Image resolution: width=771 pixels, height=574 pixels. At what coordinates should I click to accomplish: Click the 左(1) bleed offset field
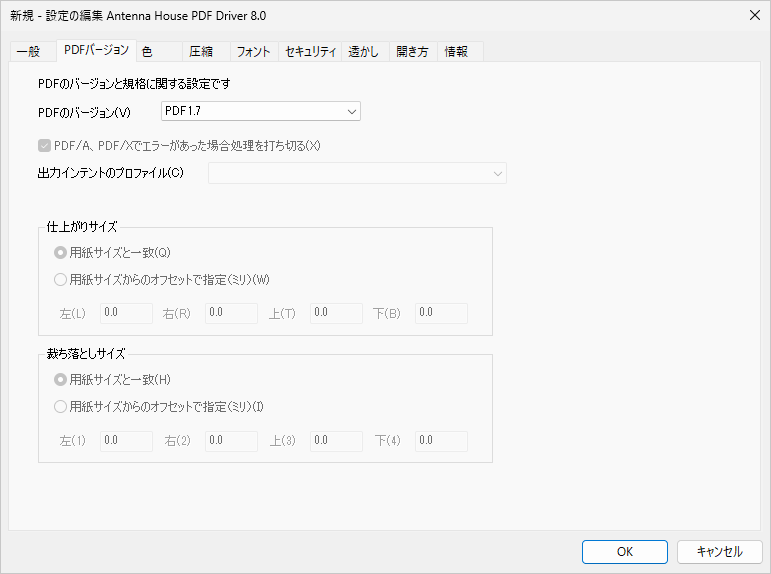tap(126, 441)
